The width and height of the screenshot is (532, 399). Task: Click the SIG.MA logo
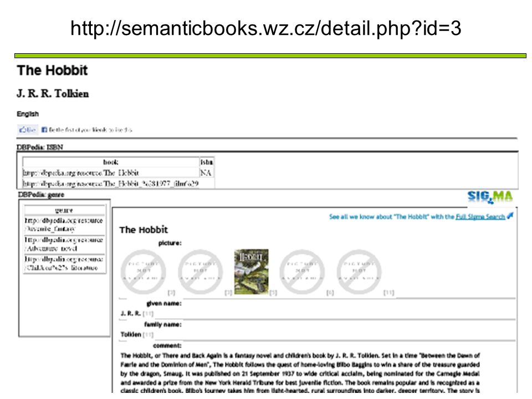[490, 197]
